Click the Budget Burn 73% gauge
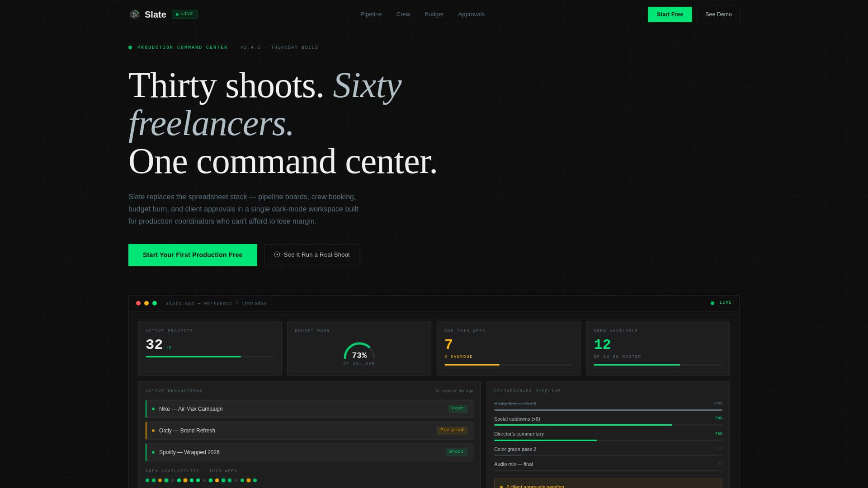Screen dimensions: 868x488 359,352
